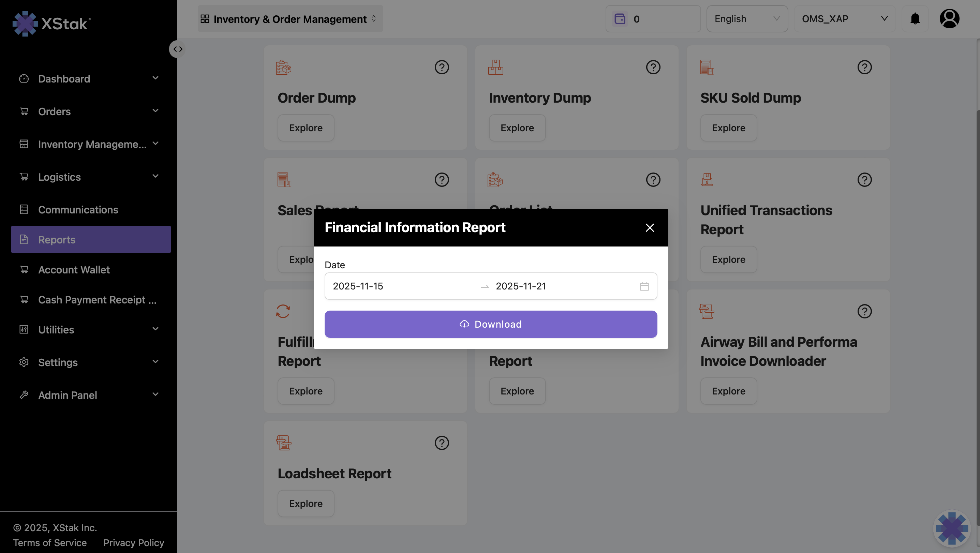Open Communications in the sidebar

coord(78,210)
